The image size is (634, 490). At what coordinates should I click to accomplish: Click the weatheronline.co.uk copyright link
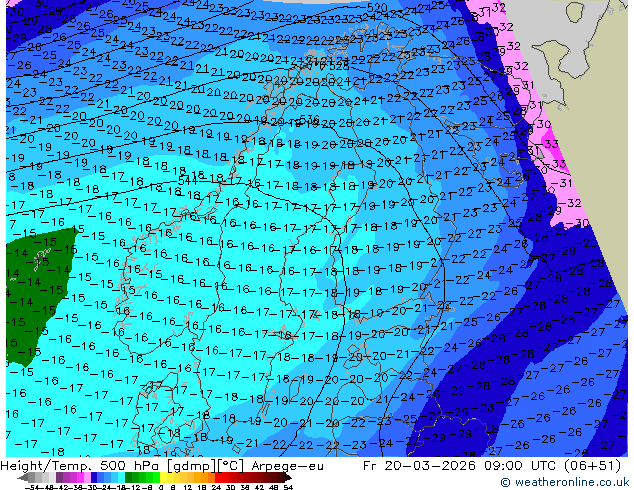tap(565, 482)
